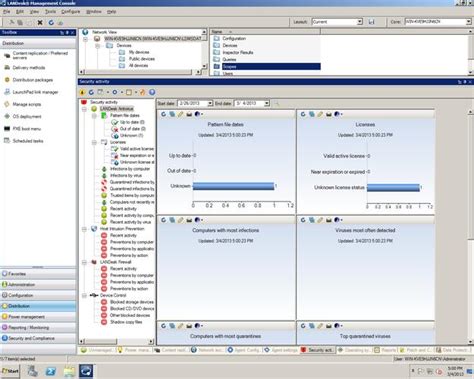Refresh the Top quarantined viruses panel
Screen dimensions: 474x379
click(303, 326)
